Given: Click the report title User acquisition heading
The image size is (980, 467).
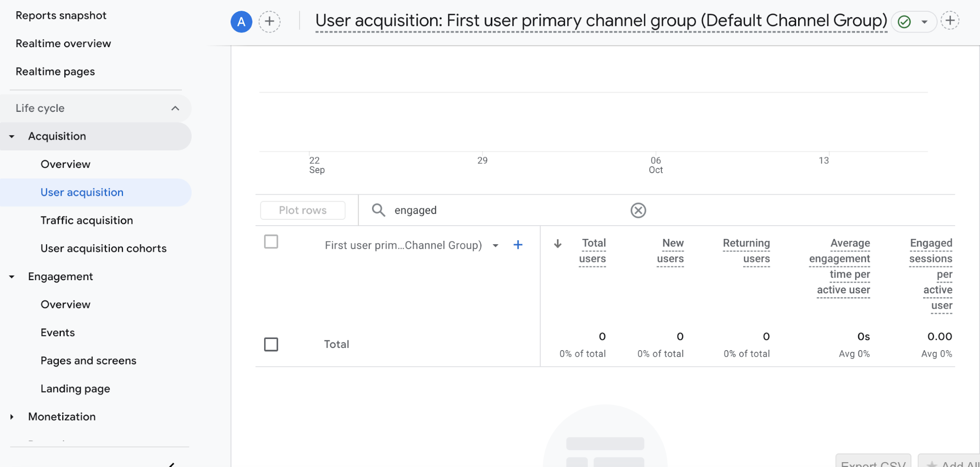Looking at the screenshot, I should pyautogui.click(x=601, y=21).
